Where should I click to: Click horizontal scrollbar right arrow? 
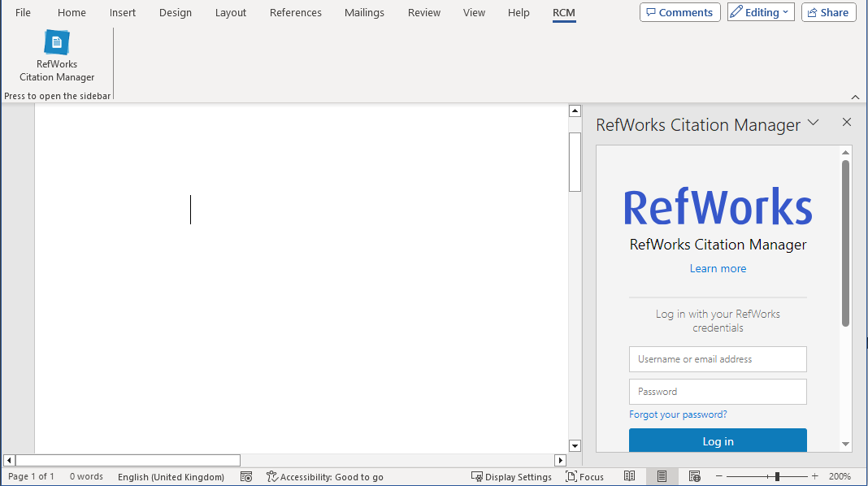[560, 460]
